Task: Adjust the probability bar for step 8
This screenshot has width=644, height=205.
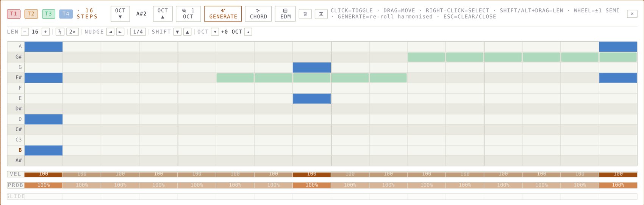Action: click(x=312, y=185)
